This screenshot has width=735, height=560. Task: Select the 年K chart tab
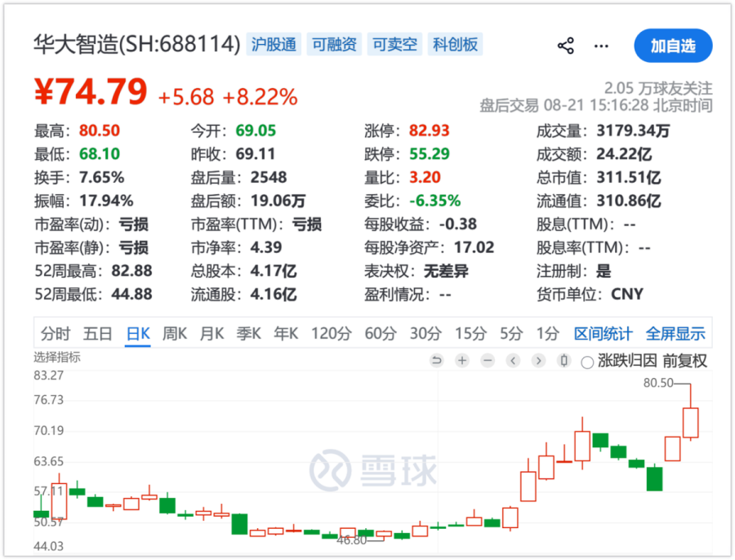point(286,334)
